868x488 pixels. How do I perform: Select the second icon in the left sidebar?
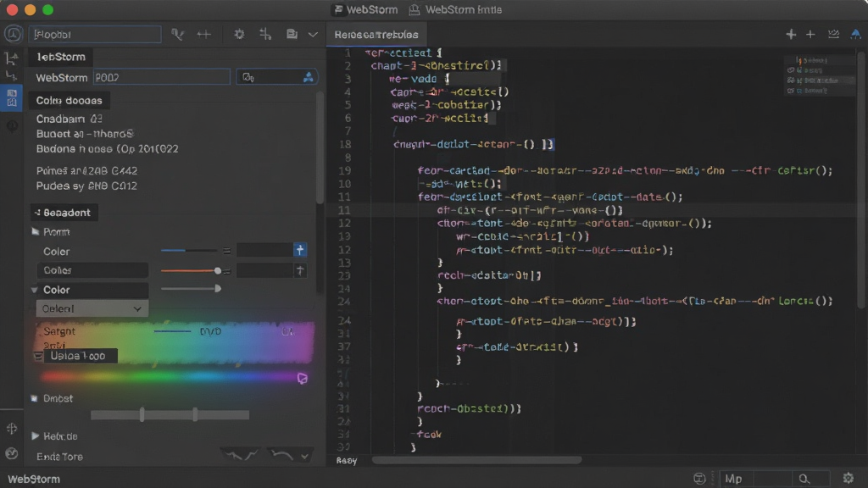(x=11, y=75)
